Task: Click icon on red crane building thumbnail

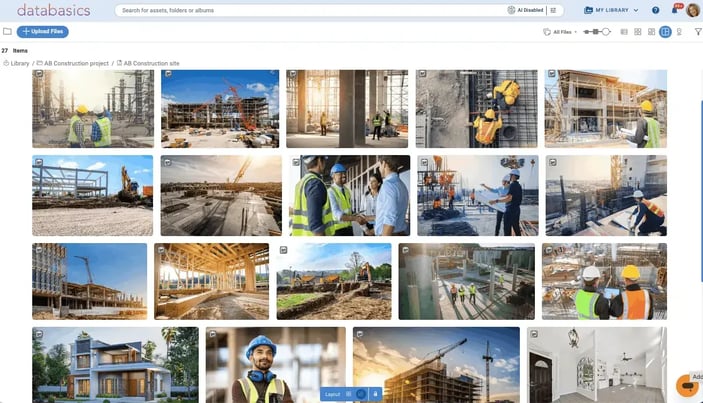Action: pos(168,74)
